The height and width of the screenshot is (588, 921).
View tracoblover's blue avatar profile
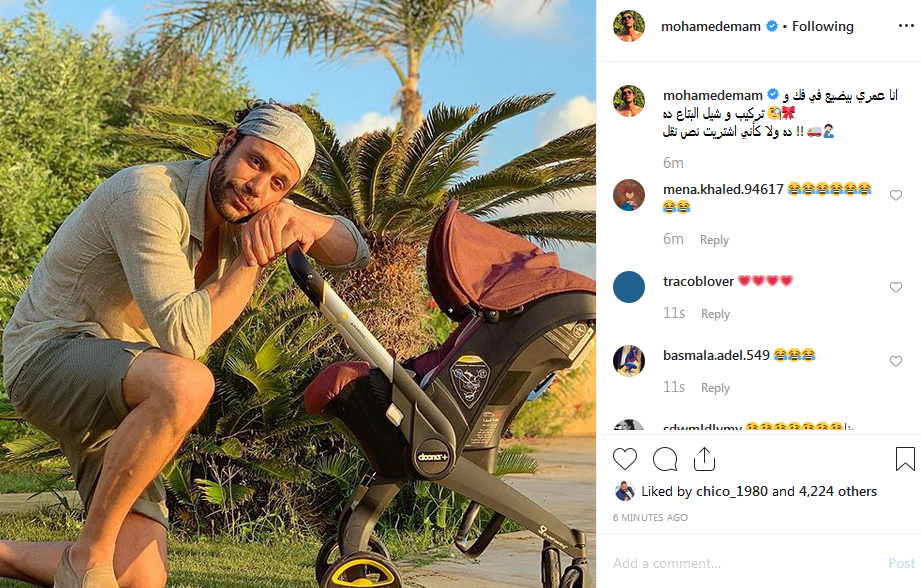[x=629, y=287]
